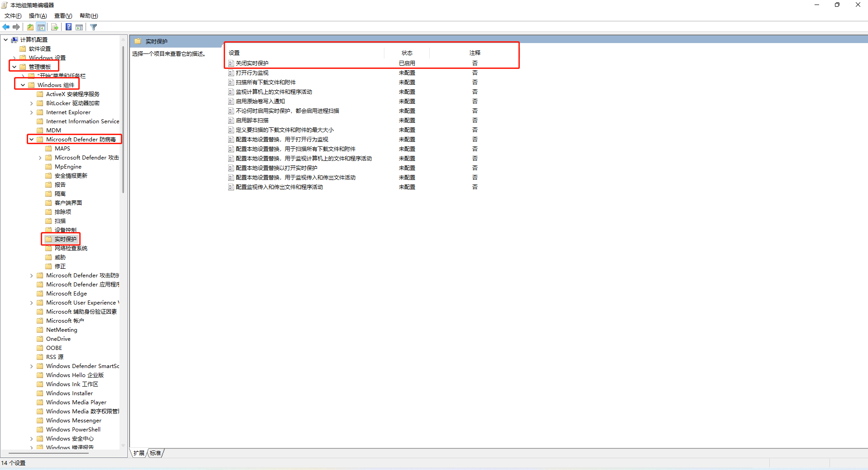Toggle the show/hide console tree icon
Viewport: 868px width, 470px height.
[41, 27]
